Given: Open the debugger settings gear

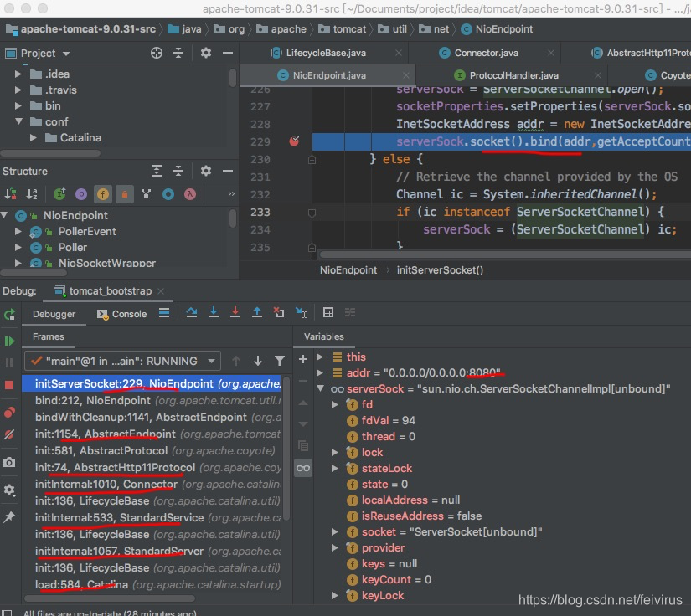Looking at the screenshot, I should [9, 490].
